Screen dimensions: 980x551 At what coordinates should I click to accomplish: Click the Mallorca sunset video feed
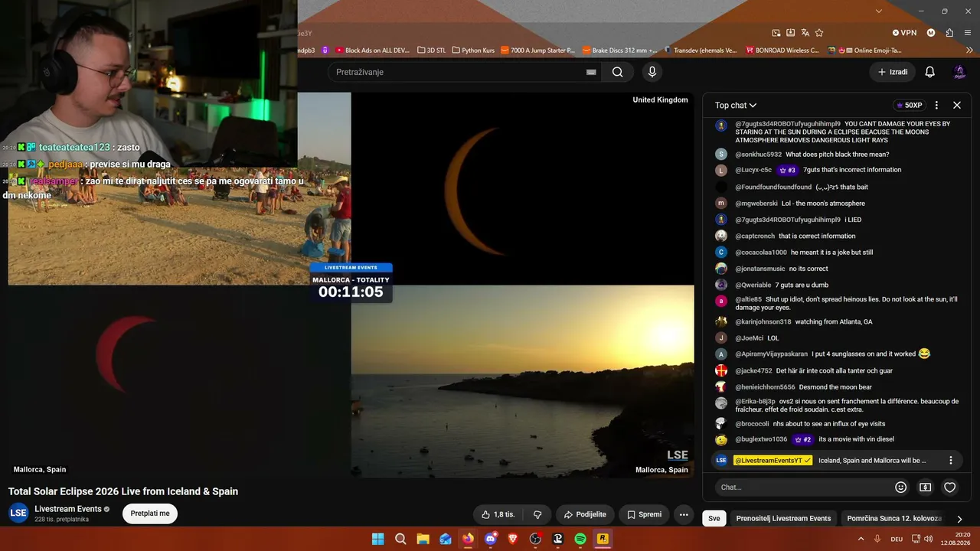pyautogui.click(x=523, y=381)
